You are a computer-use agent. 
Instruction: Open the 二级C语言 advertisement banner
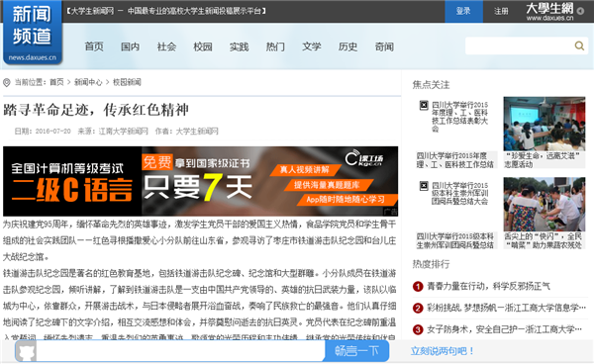point(200,181)
